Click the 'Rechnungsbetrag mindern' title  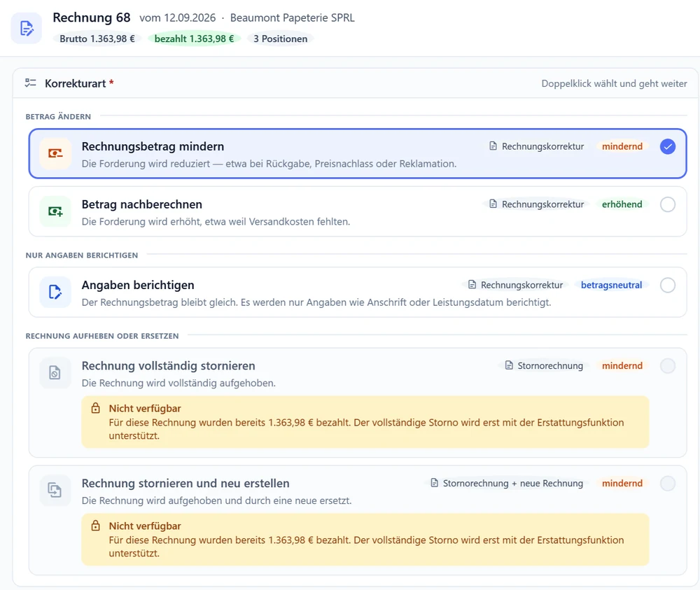(153, 146)
